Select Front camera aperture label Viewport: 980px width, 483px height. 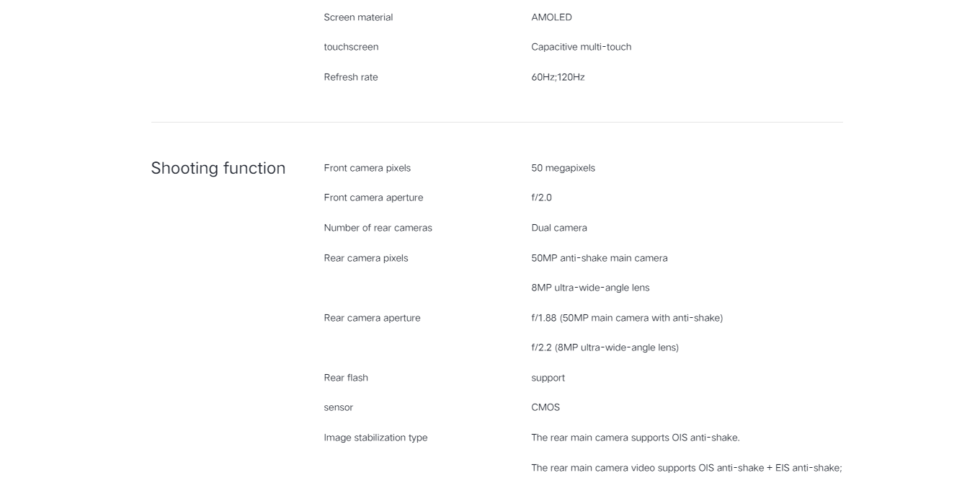[373, 198]
